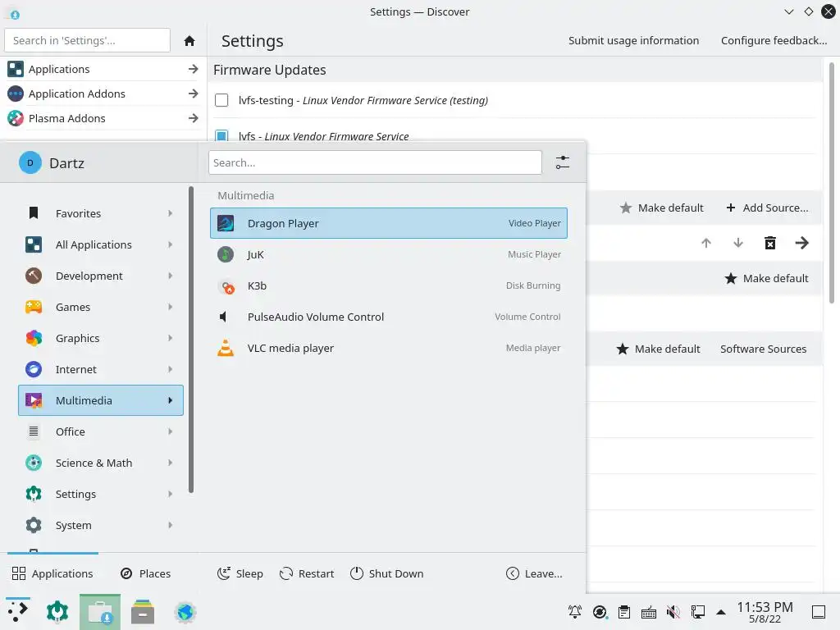Viewport: 840px width, 630px height.
Task: Open notifications bell tray icon
Action: (575, 612)
